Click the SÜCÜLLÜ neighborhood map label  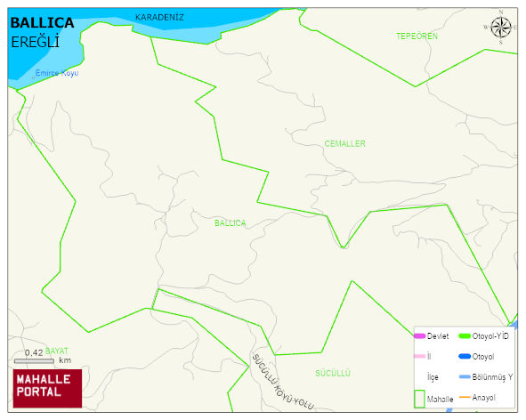click(333, 373)
